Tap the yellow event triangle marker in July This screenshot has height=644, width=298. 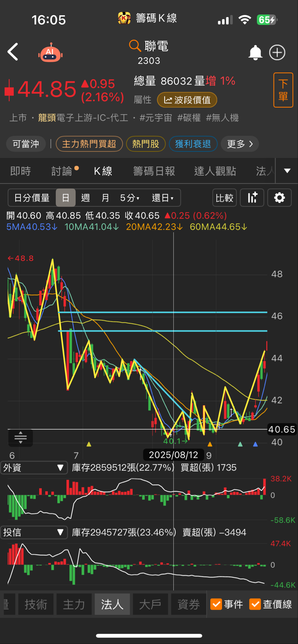pos(89,445)
